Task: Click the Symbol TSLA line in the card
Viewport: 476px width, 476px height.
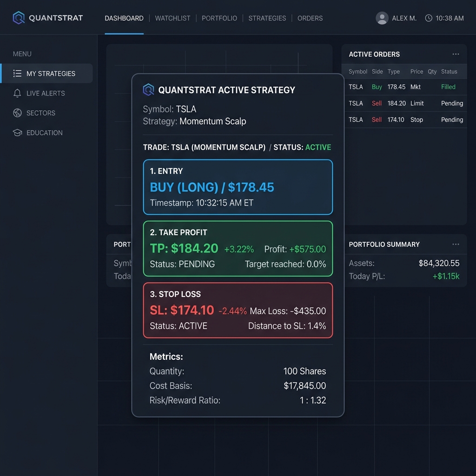Action: click(x=169, y=109)
